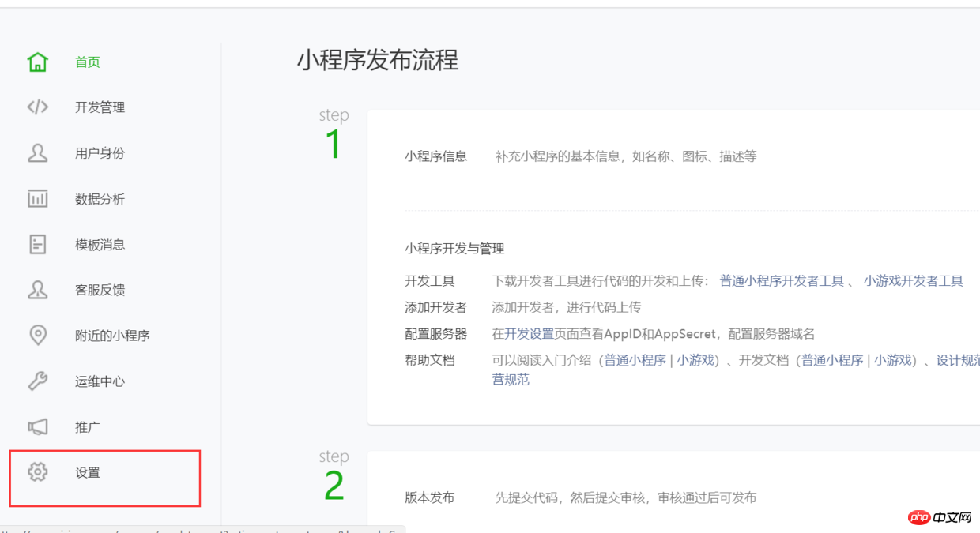Go to 开发管理 in the sidebar

[100, 107]
